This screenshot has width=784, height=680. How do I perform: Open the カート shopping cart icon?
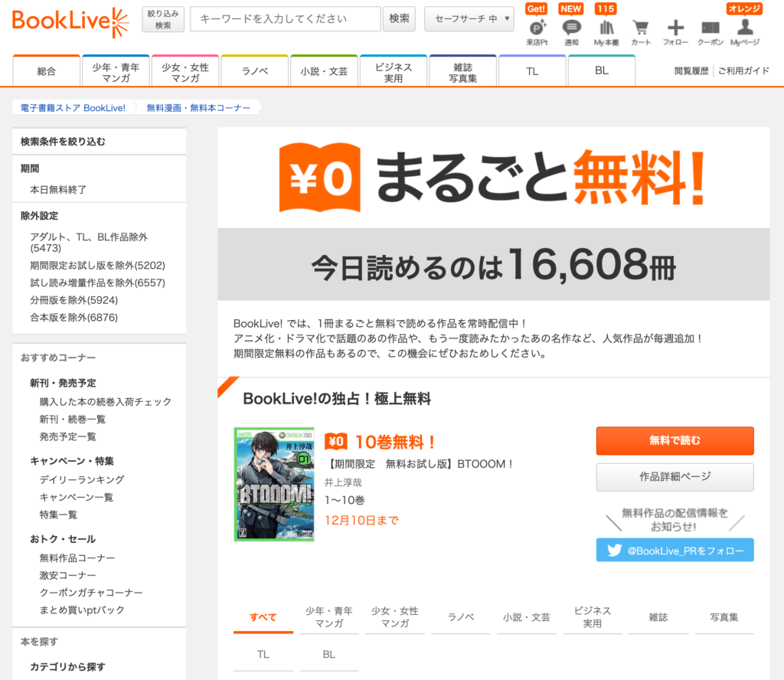[x=641, y=31]
